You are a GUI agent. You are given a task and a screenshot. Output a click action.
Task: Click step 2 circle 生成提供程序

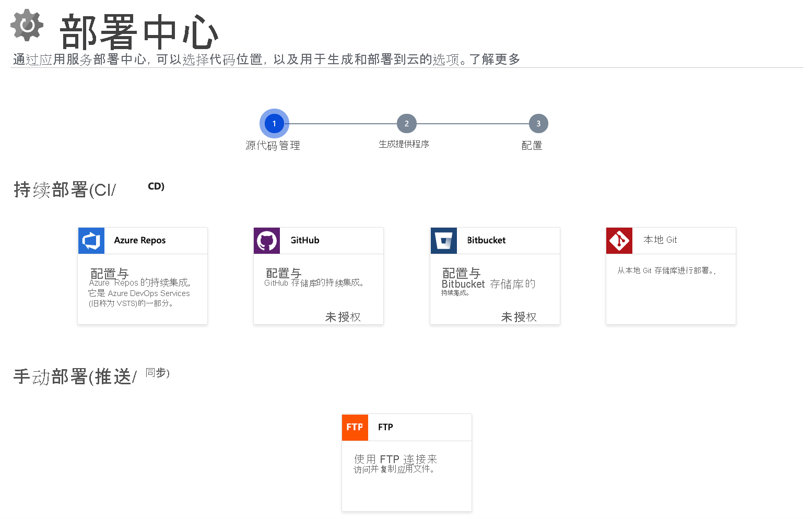click(x=406, y=123)
